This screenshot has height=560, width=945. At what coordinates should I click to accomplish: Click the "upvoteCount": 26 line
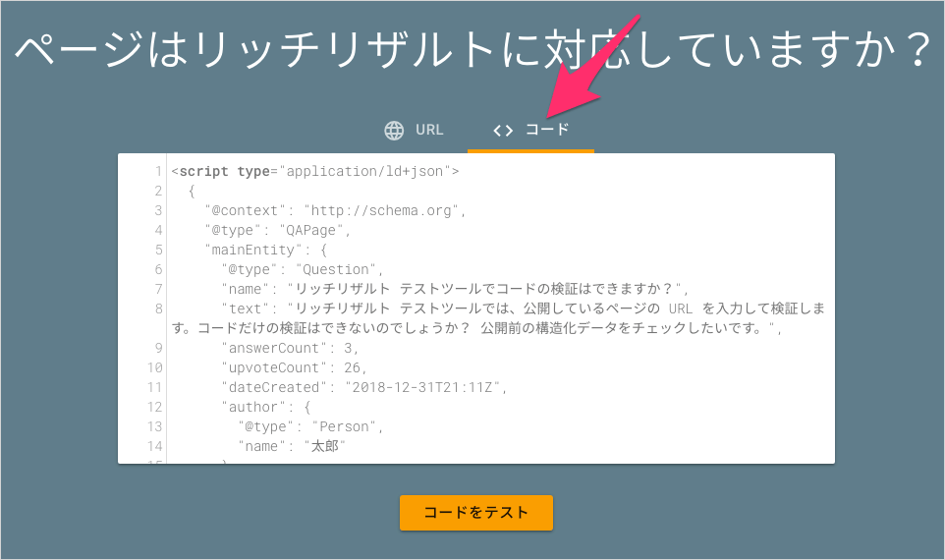point(294,367)
